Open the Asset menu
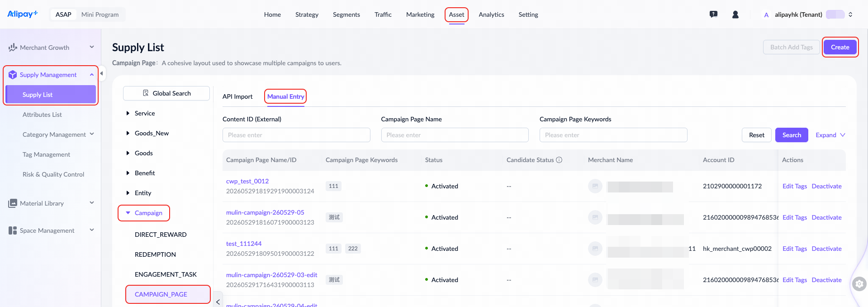This screenshot has width=868, height=307. pos(456,14)
